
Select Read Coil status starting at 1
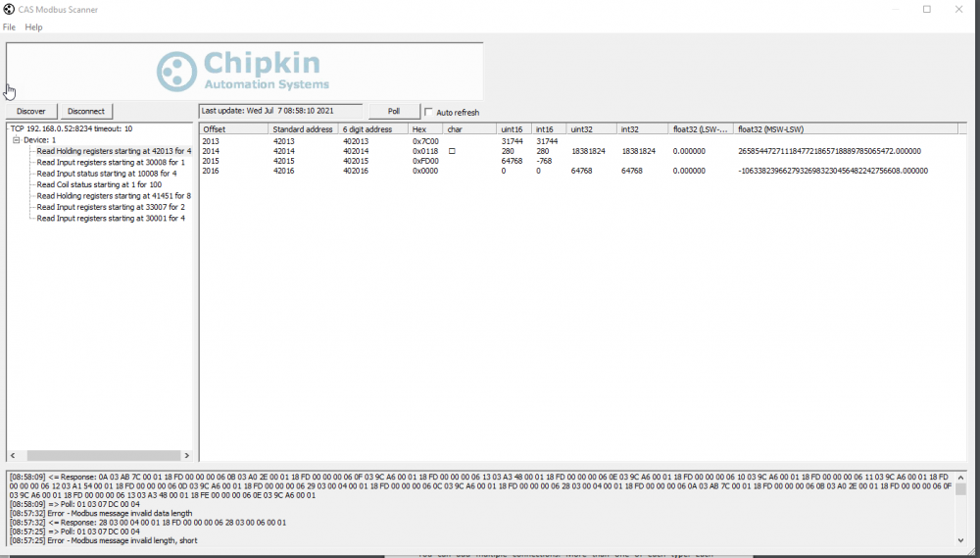pyautogui.click(x=99, y=184)
